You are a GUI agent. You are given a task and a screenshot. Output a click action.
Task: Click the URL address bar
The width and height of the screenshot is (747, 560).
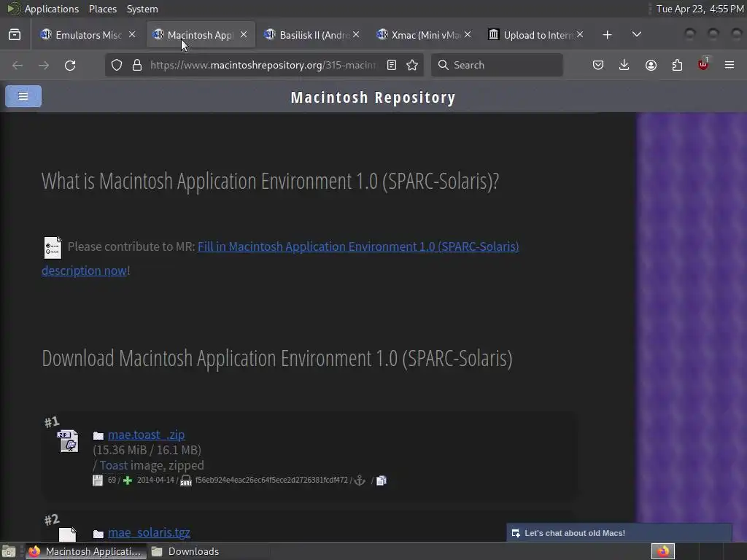263,65
